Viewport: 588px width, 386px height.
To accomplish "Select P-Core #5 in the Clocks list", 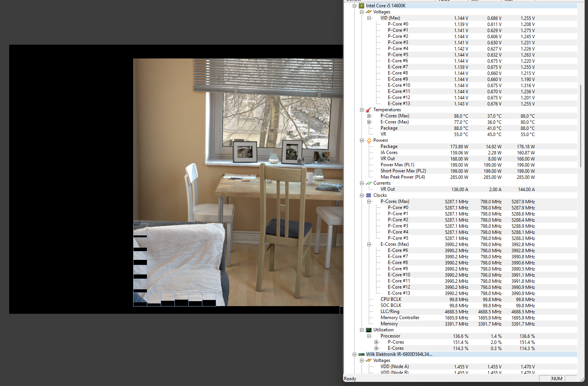I will (461, 238).
